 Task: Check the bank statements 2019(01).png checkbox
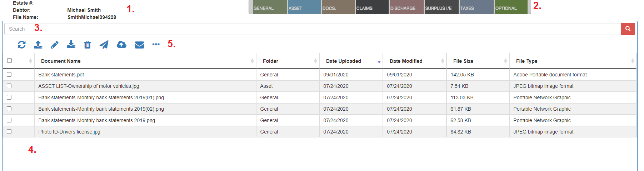click(9, 97)
